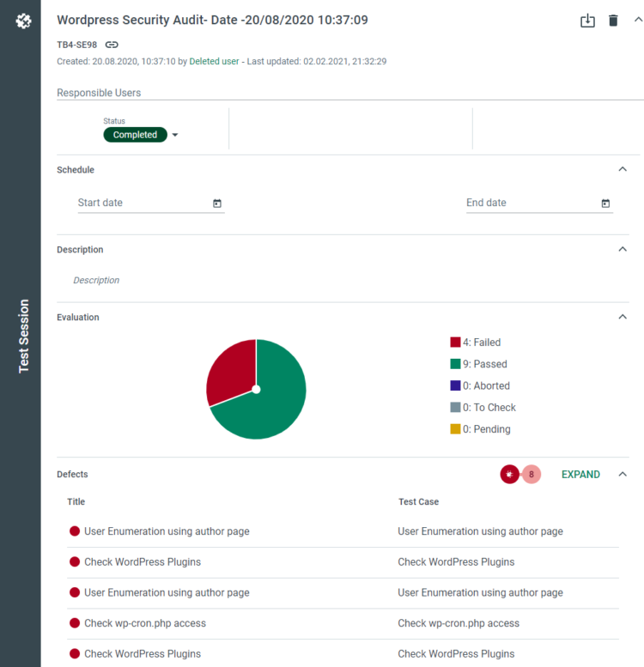The height and width of the screenshot is (667, 644).
Task: Click the To Check legend gray swatch
Action: point(455,407)
